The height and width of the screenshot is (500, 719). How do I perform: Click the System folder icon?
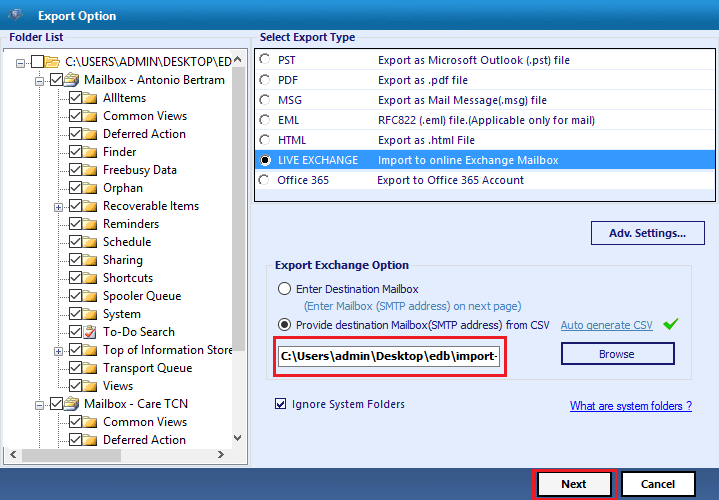[x=90, y=314]
